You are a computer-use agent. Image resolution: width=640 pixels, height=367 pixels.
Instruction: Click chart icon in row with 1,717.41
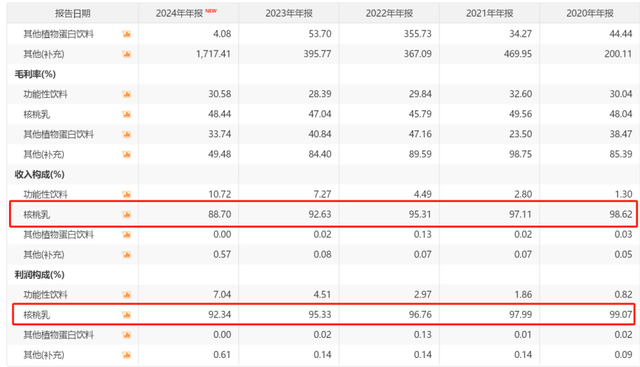coord(127,54)
